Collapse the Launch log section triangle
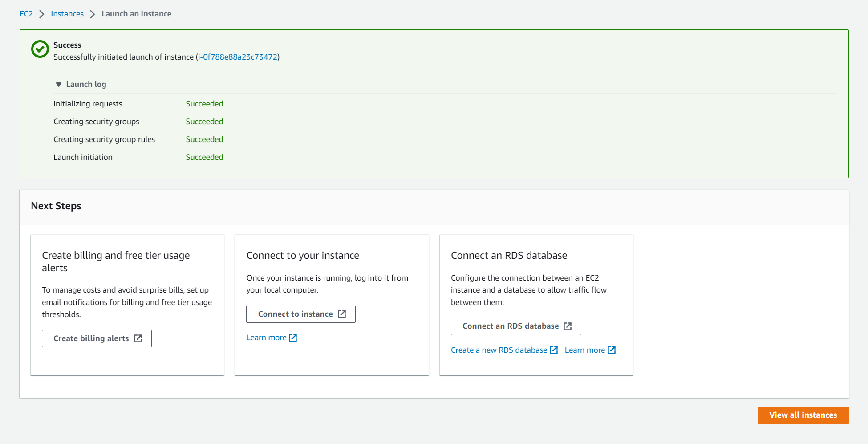This screenshot has height=444, width=868. pyautogui.click(x=58, y=85)
